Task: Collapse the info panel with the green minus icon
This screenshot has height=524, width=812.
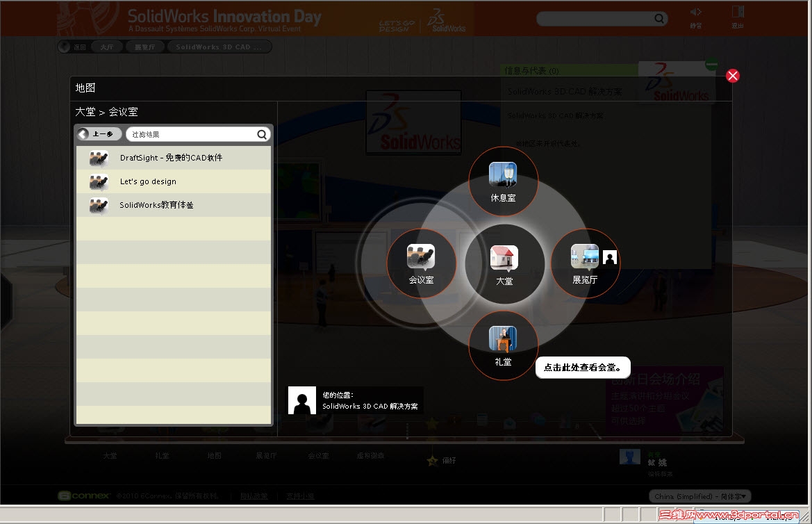Action: coord(711,65)
